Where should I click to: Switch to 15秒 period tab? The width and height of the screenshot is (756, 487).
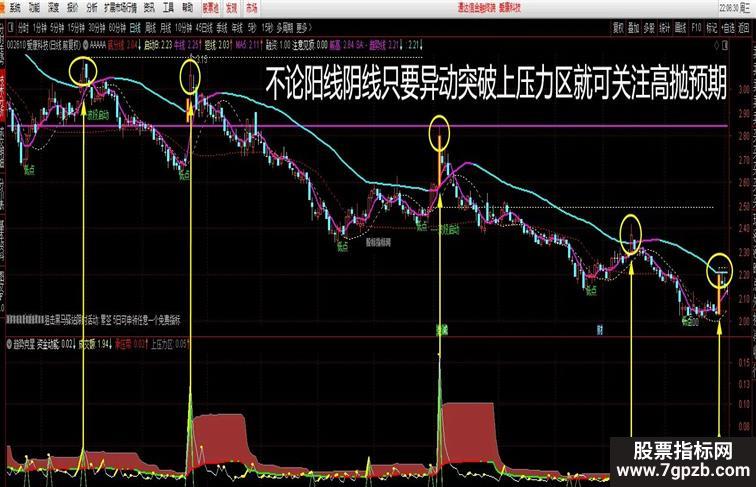pyautogui.click(x=267, y=28)
